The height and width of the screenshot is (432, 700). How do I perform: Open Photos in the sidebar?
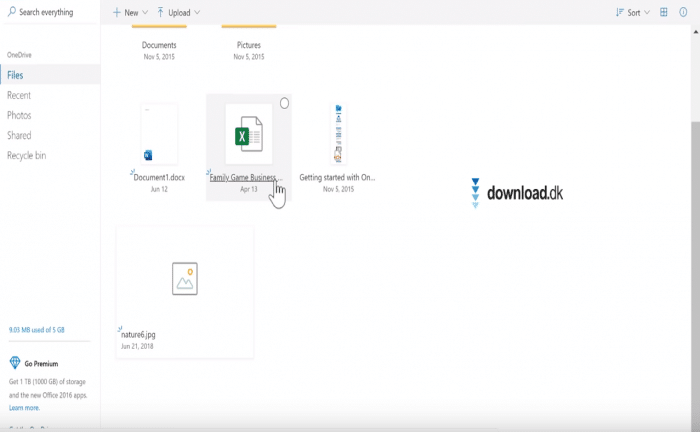[x=19, y=115]
